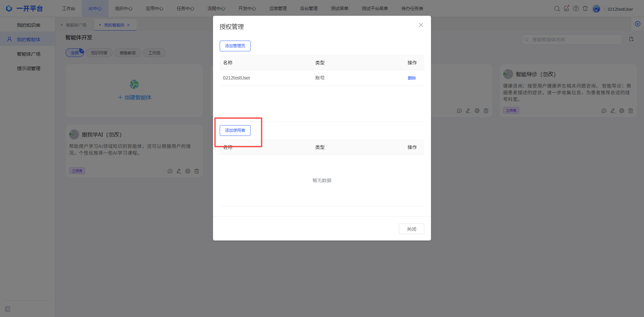Click the robot avatar icon in header
Image resolution: width=644 pixels, height=317 pixels.
[596, 9]
